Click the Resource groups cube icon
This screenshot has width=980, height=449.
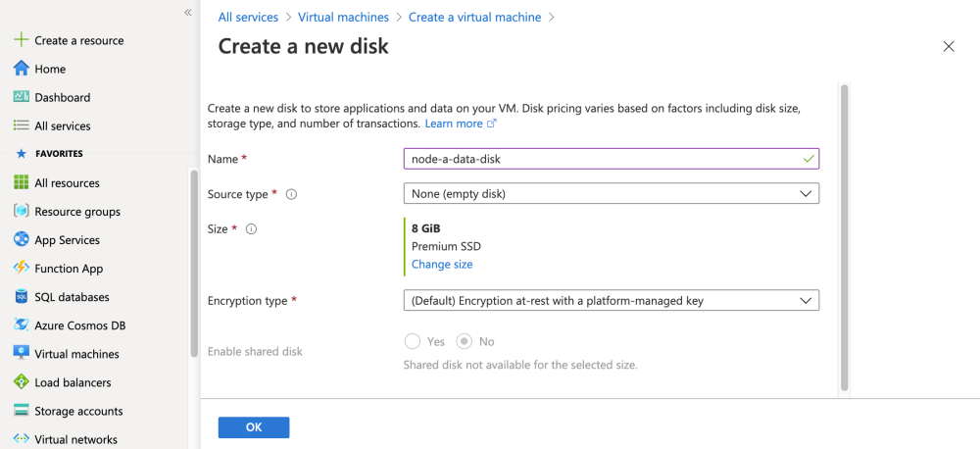[21, 211]
